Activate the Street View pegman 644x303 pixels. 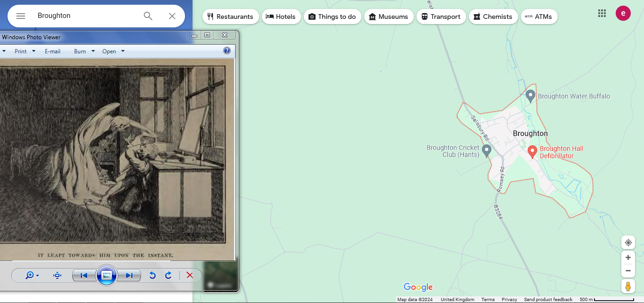click(x=628, y=286)
